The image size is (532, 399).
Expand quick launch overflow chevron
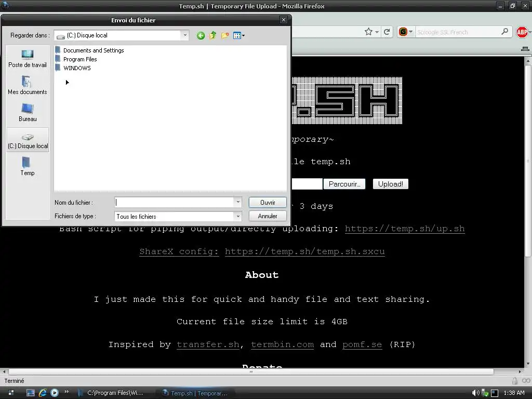pos(66,392)
